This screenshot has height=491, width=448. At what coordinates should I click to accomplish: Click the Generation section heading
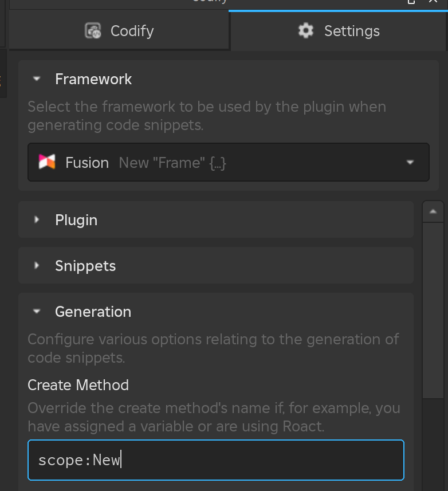click(93, 311)
